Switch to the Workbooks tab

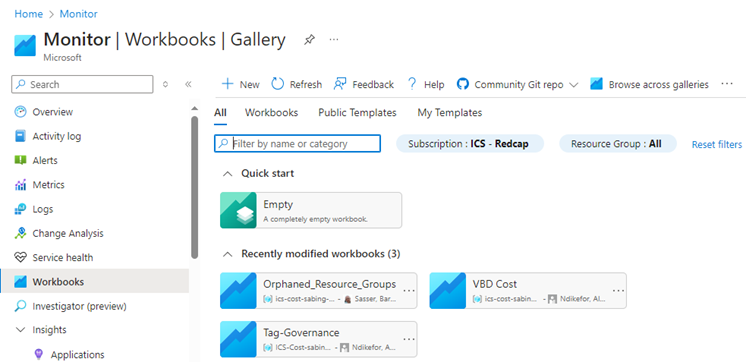click(x=271, y=113)
